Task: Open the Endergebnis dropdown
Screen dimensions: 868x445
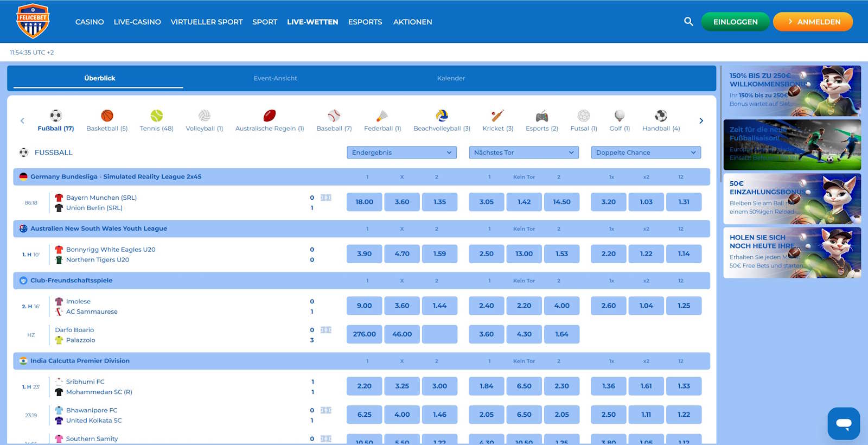Action: tap(401, 152)
